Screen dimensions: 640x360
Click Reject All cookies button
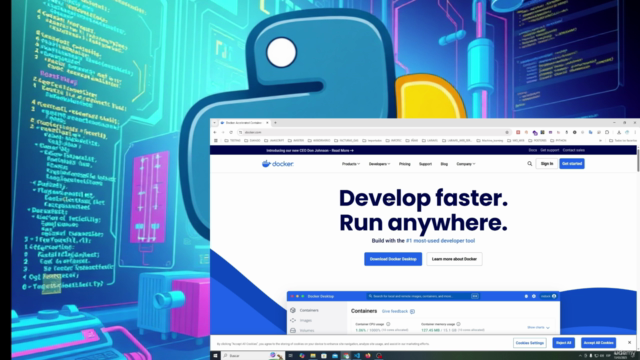point(564,343)
